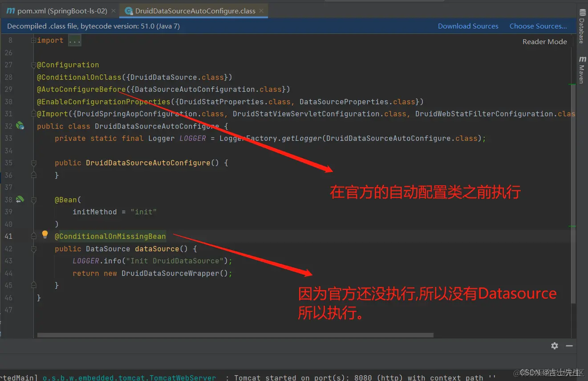The width and height of the screenshot is (588, 381).
Task: Click the "Init DruidDataSource" string literal
Action: 175,261
